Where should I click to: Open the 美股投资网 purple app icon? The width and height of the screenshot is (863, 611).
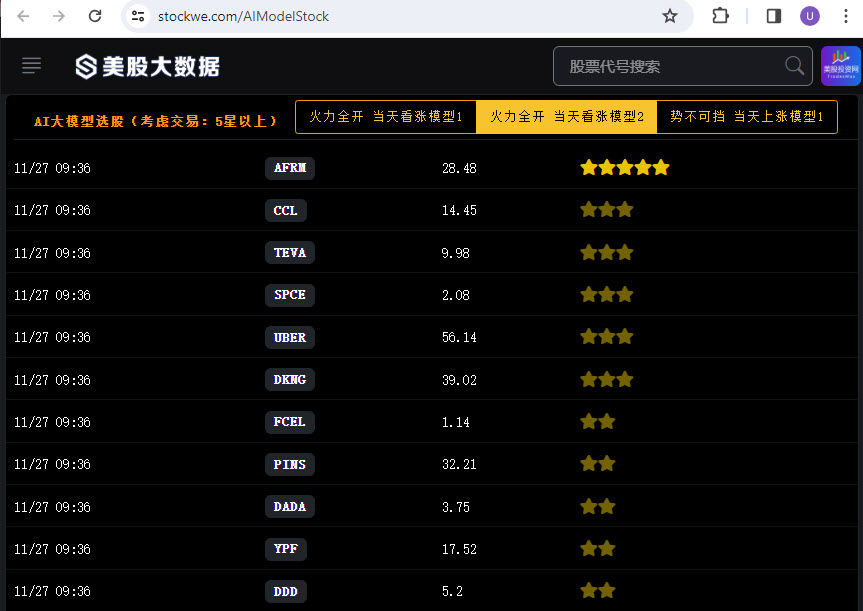coord(840,66)
